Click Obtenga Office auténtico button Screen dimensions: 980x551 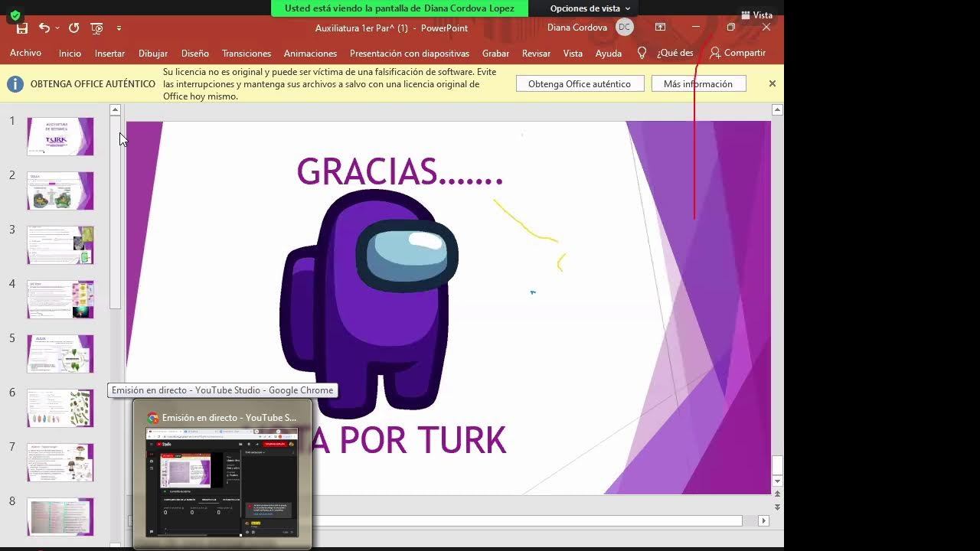580,84
